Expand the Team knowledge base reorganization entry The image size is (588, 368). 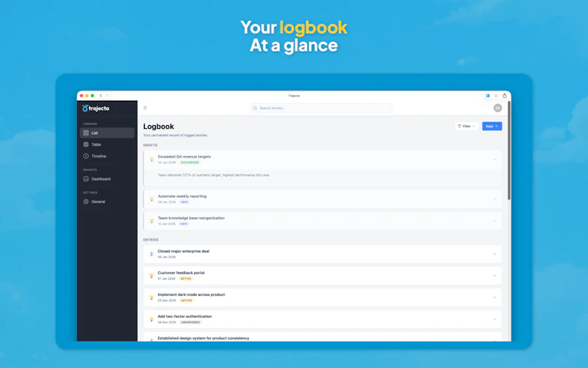(495, 221)
